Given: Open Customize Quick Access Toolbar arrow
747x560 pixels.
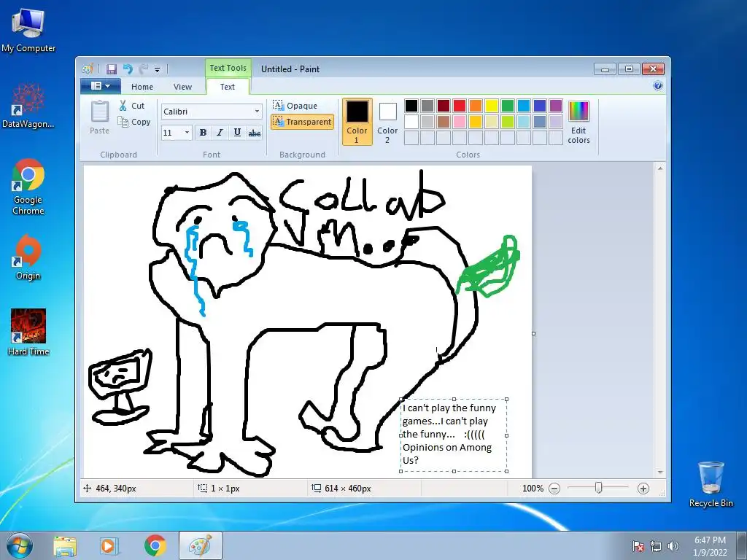Looking at the screenshot, I should [x=158, y=69].
